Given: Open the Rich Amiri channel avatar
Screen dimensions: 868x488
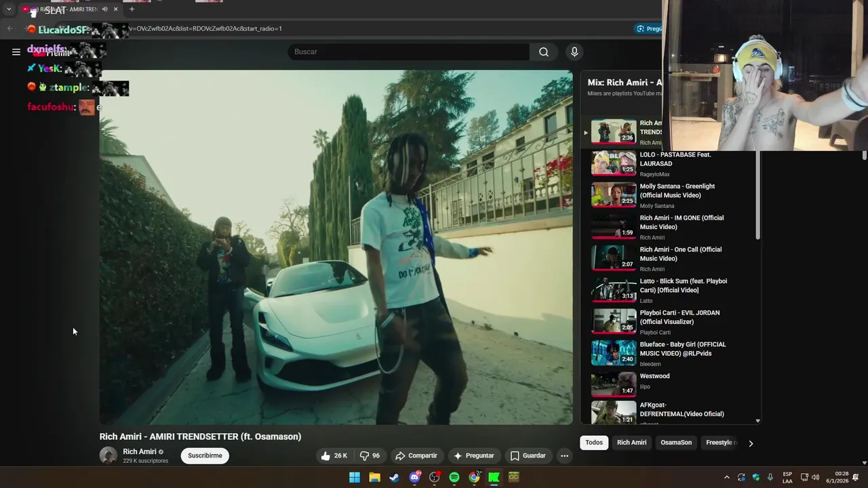Looking at the screenshot, I should 108,455.
